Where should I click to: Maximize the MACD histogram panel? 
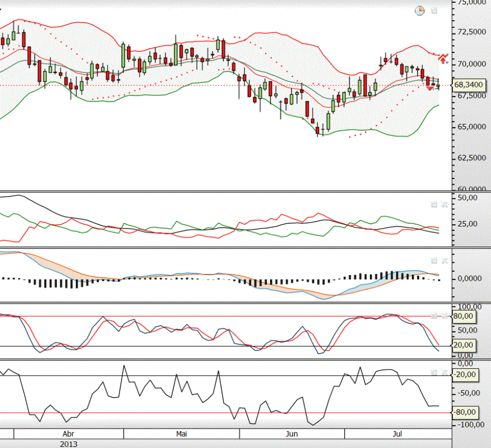(x=434, y=261)
